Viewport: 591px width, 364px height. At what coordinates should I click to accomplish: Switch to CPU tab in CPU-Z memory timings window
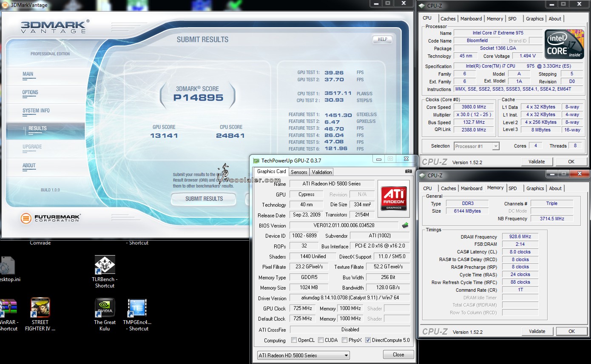tap(427, 188)
